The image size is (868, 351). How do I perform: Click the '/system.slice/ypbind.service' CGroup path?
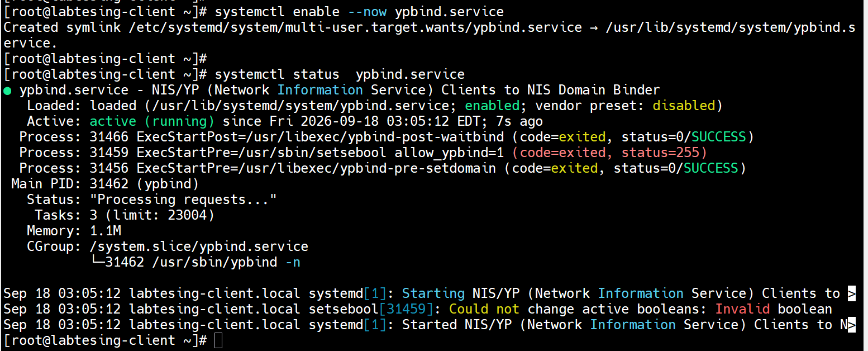199,246
